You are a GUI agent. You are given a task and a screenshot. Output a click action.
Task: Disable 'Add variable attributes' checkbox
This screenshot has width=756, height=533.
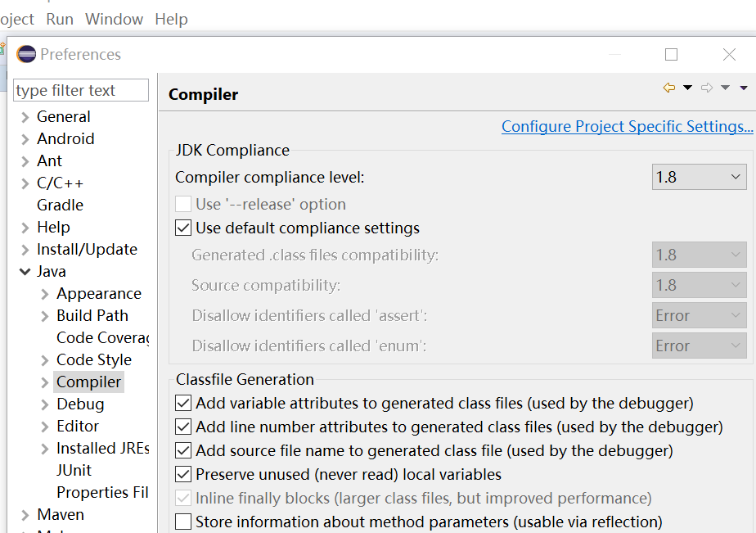coord(183,403)
